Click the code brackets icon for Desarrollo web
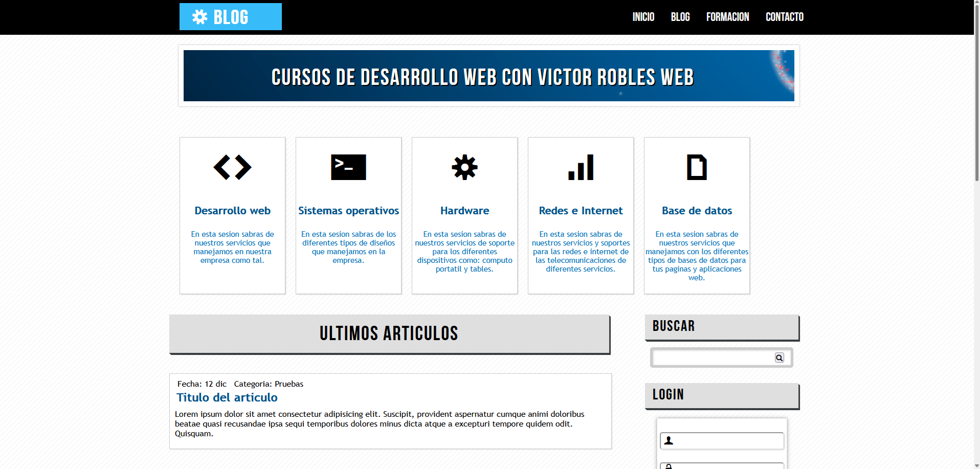The image size is (980, 469). pos(232,167)
